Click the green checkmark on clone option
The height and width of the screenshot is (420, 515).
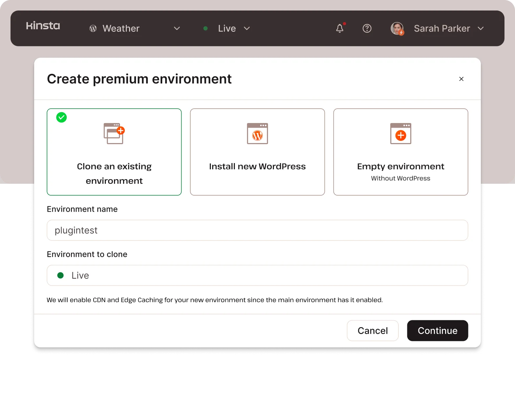click(61, 117)
